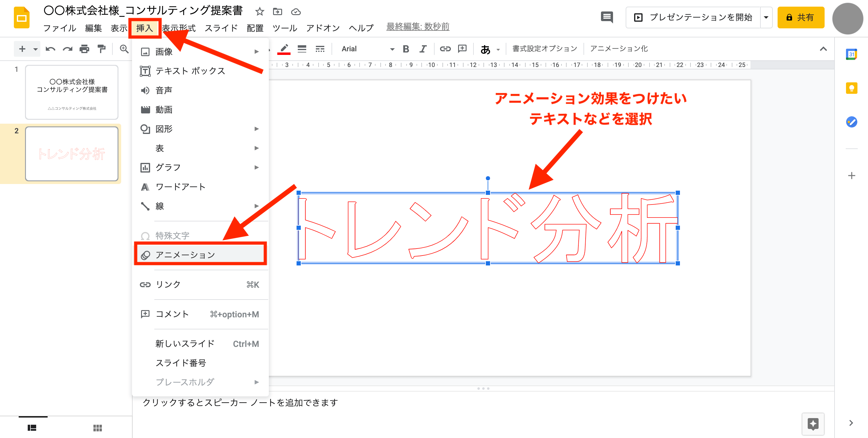Image resolution: width=868 pixels, height=438 pixels.
Task: Select テキスト ボックス from the menu
Action: pyautogui.click(x=200, y=71)
